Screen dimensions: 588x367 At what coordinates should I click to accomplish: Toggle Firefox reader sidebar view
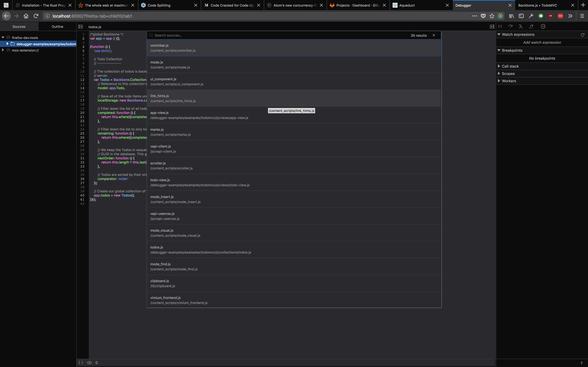(x=521, y=16)
